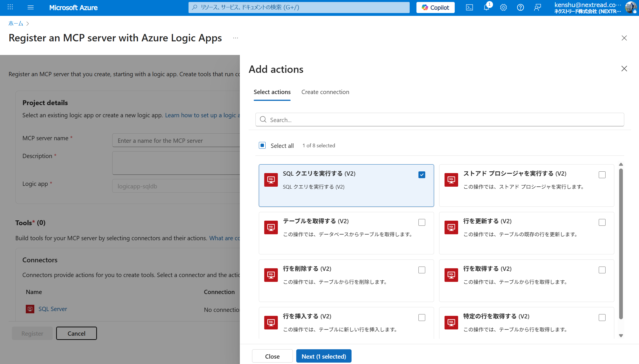639x364 pixels.
Task: Open the help question mark icon
Action: coord(520,8)
